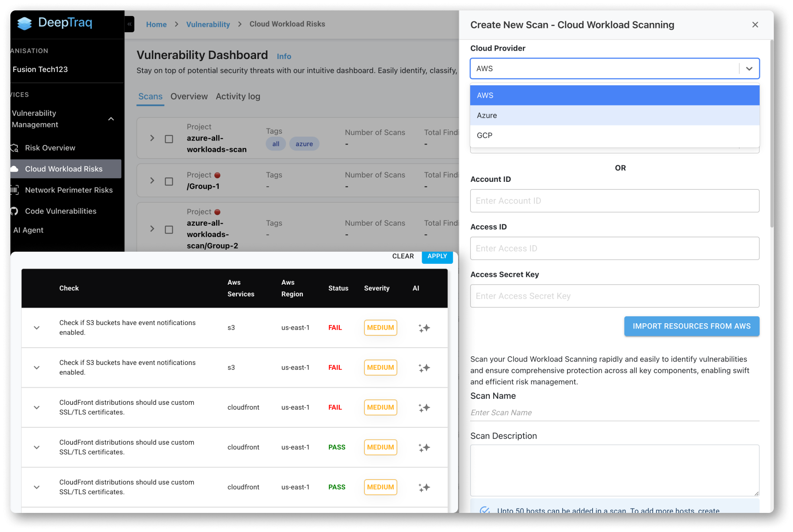
Task: Click the 'all' tag chip
Action: coord(276,144)
